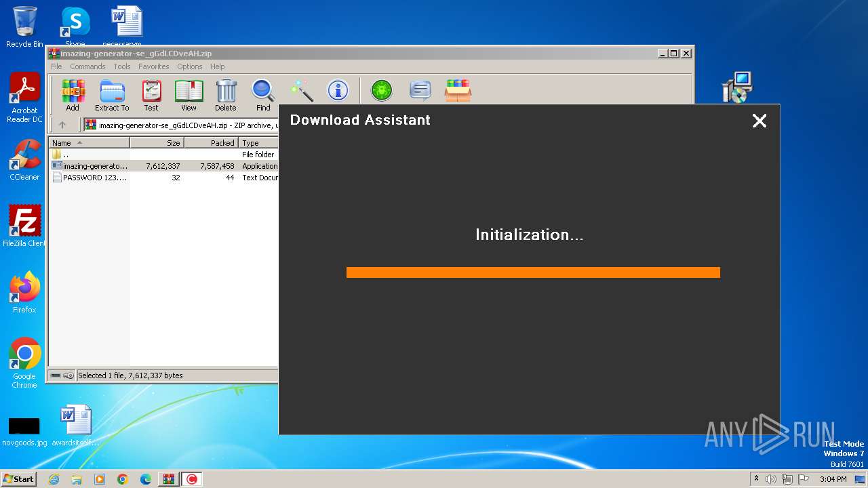The width and height of the screenshot is (868, 488).
Task: Open the installer icon on right desktop
Action: tap(737, 87)
